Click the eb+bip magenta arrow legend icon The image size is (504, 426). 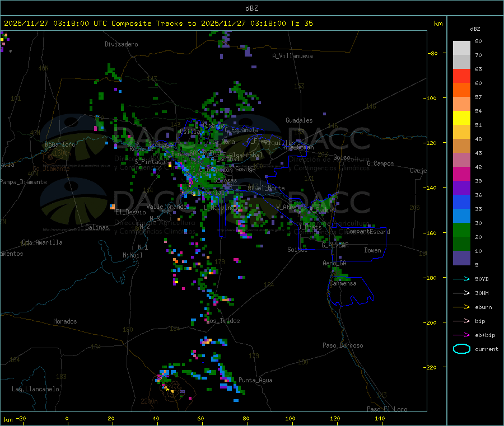[x=461, y=335]
